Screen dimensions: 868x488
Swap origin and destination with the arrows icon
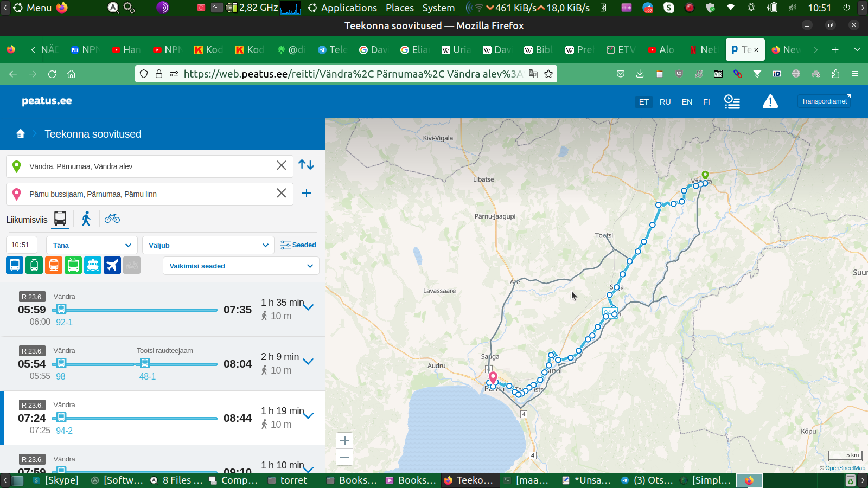pos(306,165)
